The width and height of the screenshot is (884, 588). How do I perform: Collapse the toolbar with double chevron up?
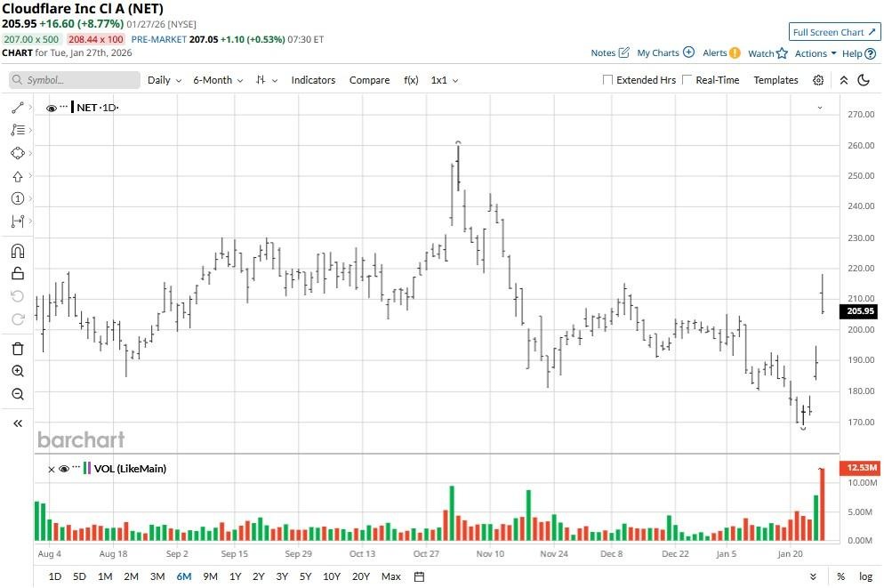point(844,80)
